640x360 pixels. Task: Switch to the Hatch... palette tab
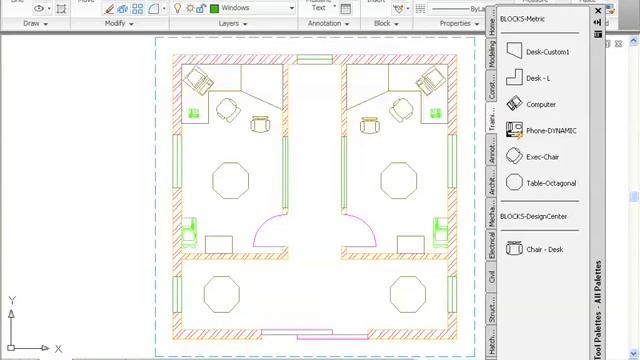pyautogui.click(x=491, y=342)
